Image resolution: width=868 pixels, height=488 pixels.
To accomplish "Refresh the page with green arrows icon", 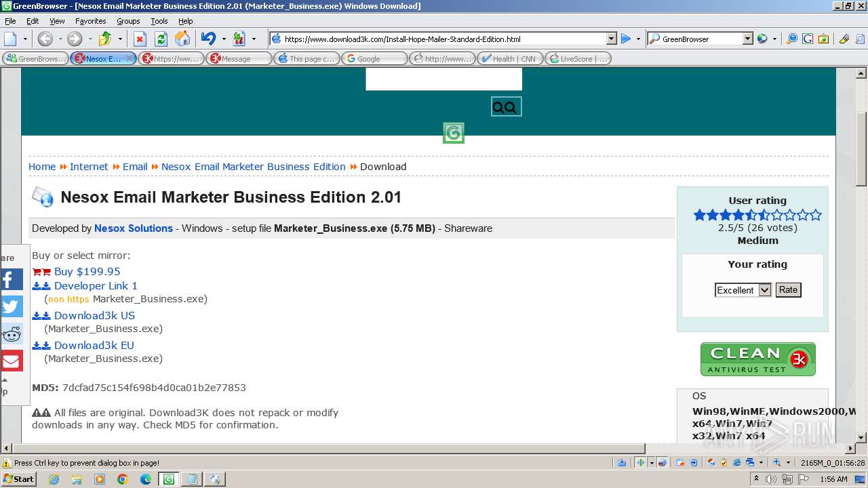I will (161, 39).
